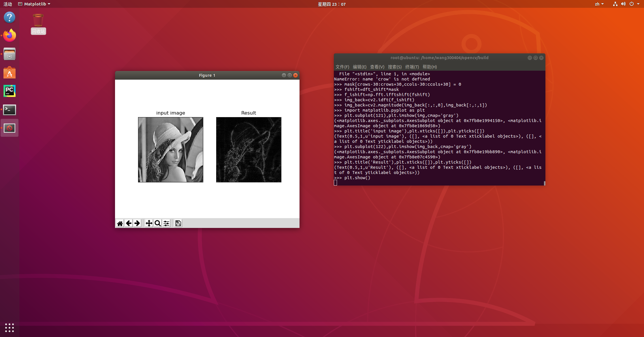Screen dimensions: 644x337
Task: Open the Files manager in the dock
Action: 10,54
